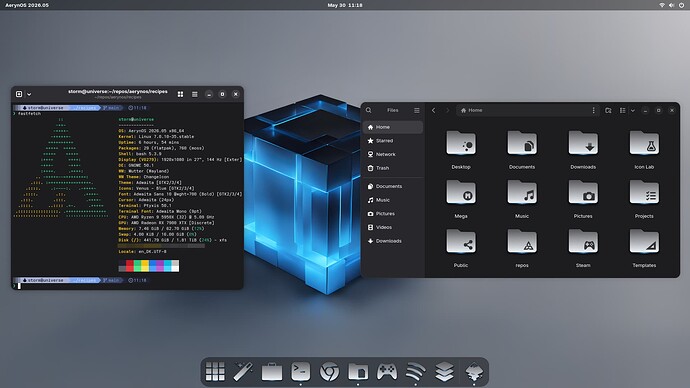690x388 pixels.
Task: Select the Projects folder
Action: click(644, 193)
